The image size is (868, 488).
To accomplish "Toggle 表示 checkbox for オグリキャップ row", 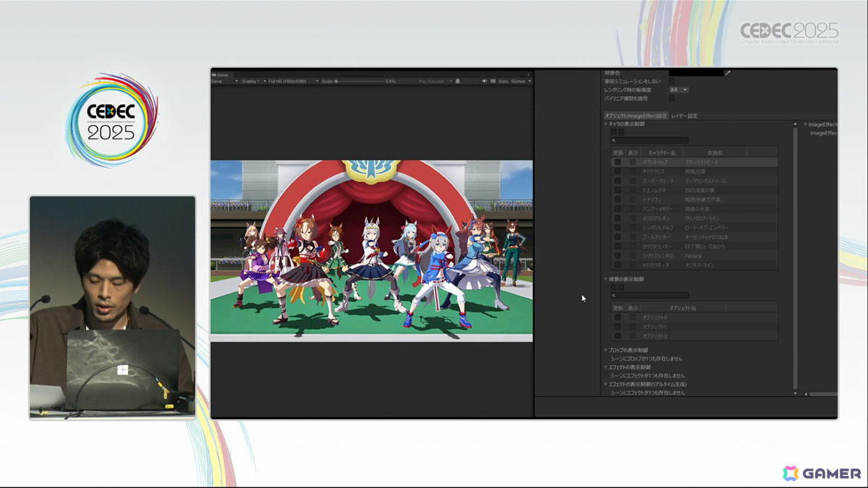I will click(x=632, y=163).
